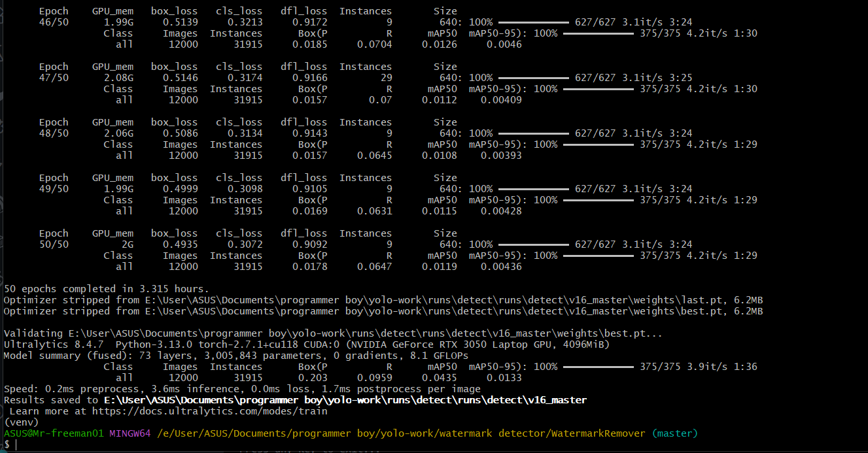Click the 47/50 epoch number
This screenshot has width=868, height=453.
pos(54,78)
